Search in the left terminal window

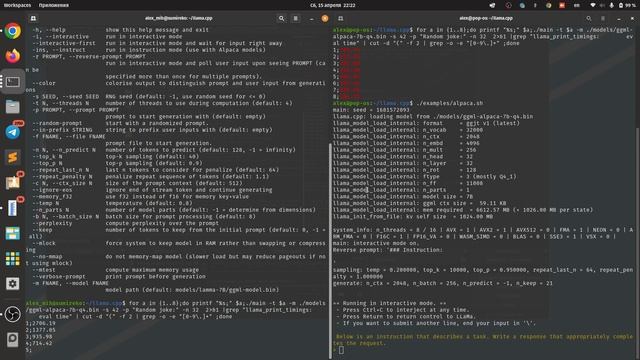tap(281, 18)
